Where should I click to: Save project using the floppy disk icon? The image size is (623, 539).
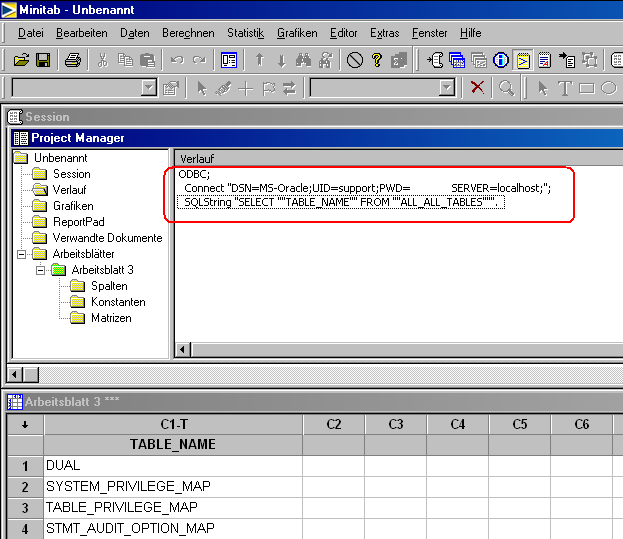click(43, 60)
